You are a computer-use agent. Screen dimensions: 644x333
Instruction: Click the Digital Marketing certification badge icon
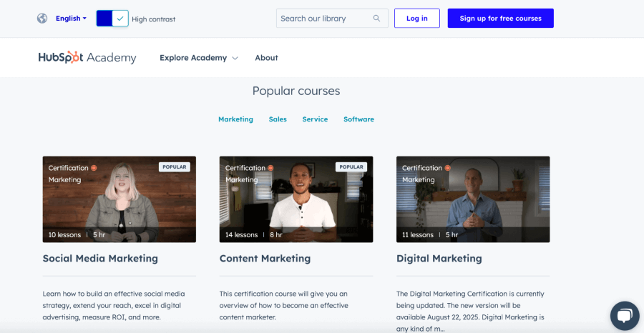447,168
